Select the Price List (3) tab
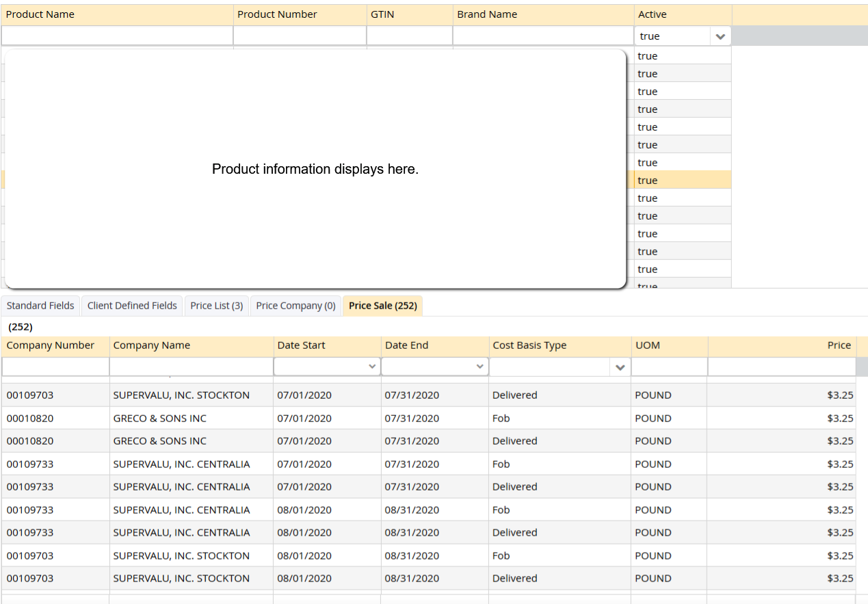868x604 pixels. [x=216, y=306]
